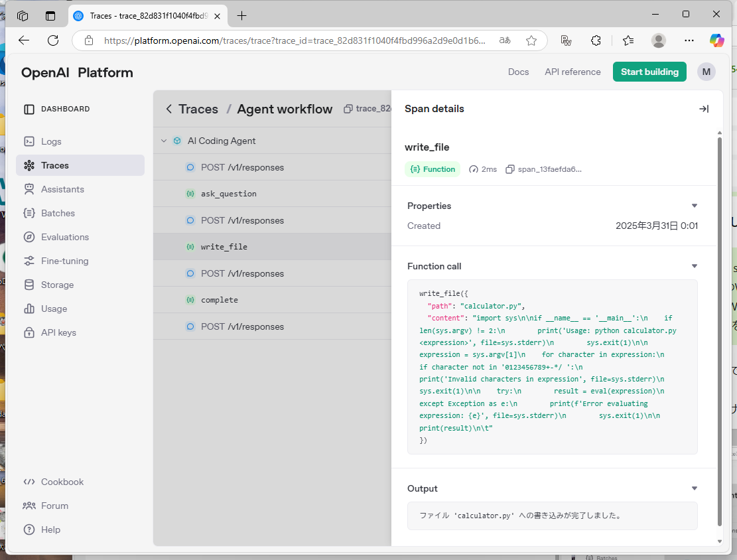Open a new browser tab
Viewport: 737px width, 560px height.
(x=241, y=15)
